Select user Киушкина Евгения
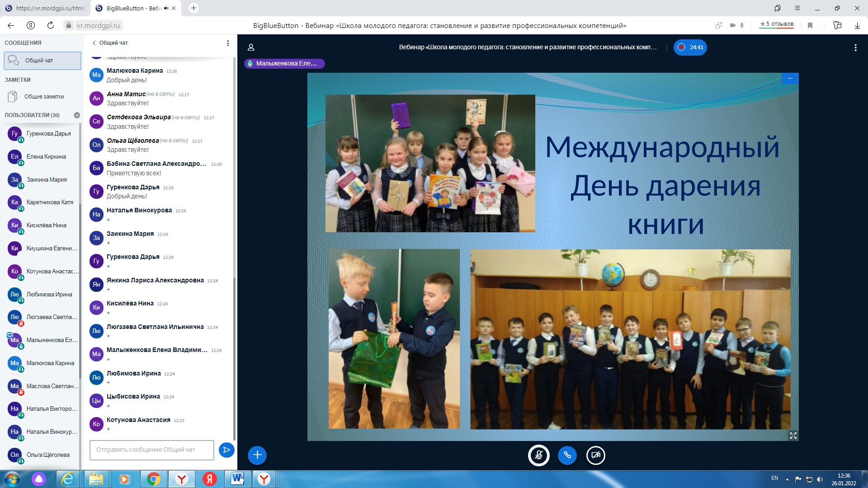 [42, 249]
